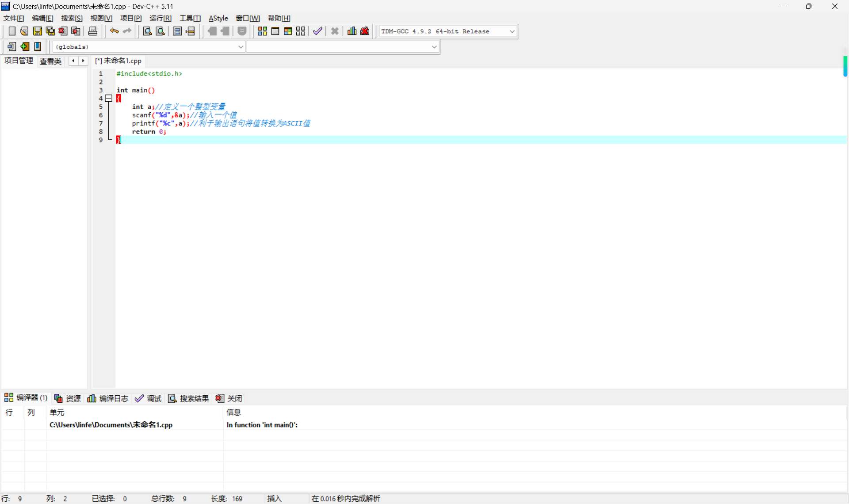Select the 未命名1.cpp editor tab
849x504 pixels.
119,61
